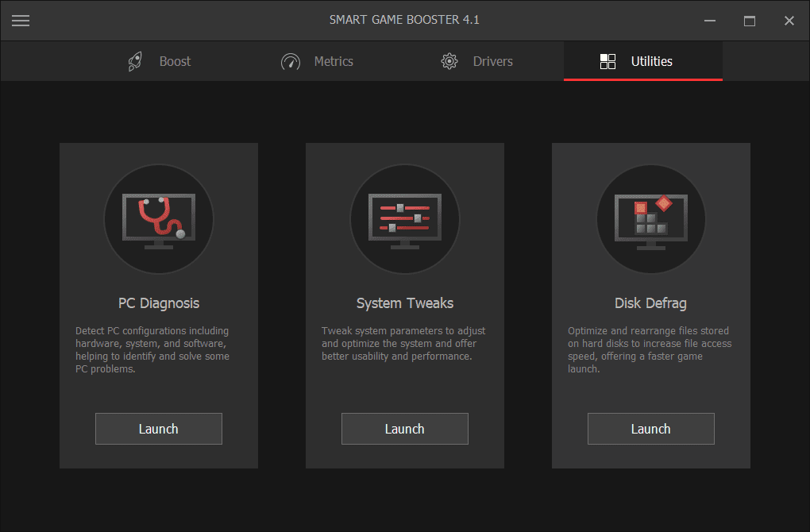Open the hamburger menu
Screen dimensions: 810x532
[x=21, y=21]
